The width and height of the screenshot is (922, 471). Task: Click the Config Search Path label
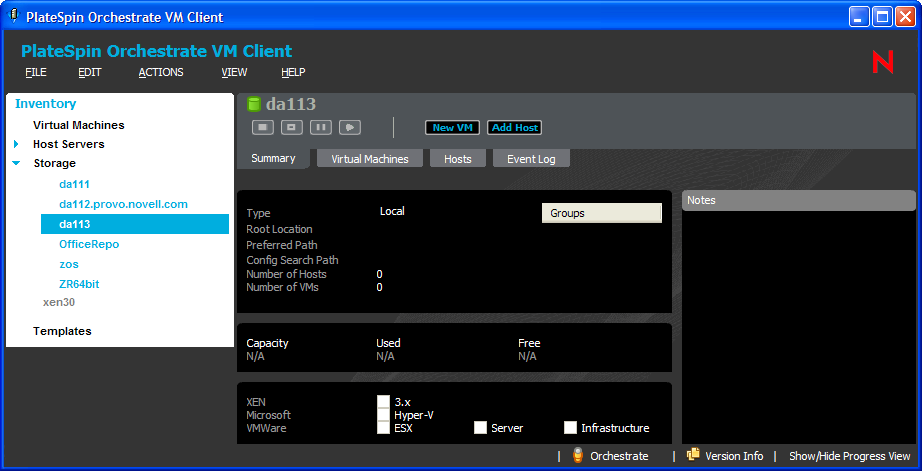[292, 260]
